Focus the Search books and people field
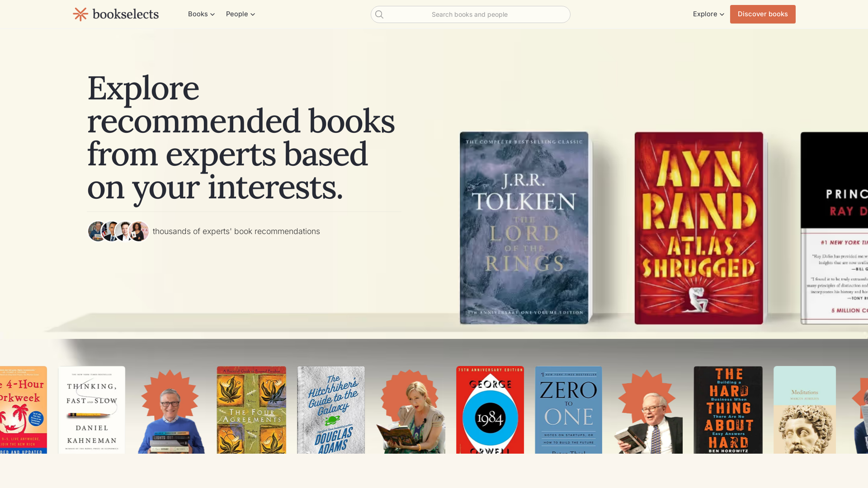This screenshot has width=868, height=488. click(471, 14)
